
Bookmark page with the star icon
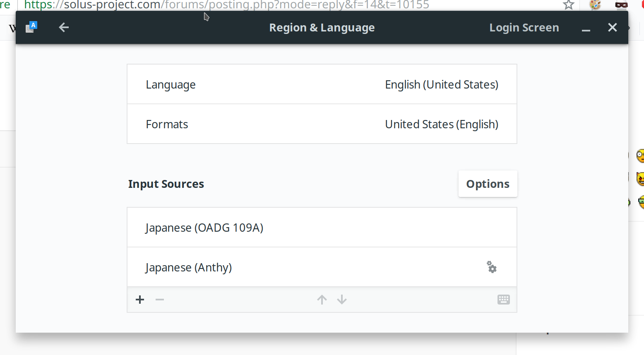pos(569,5)
